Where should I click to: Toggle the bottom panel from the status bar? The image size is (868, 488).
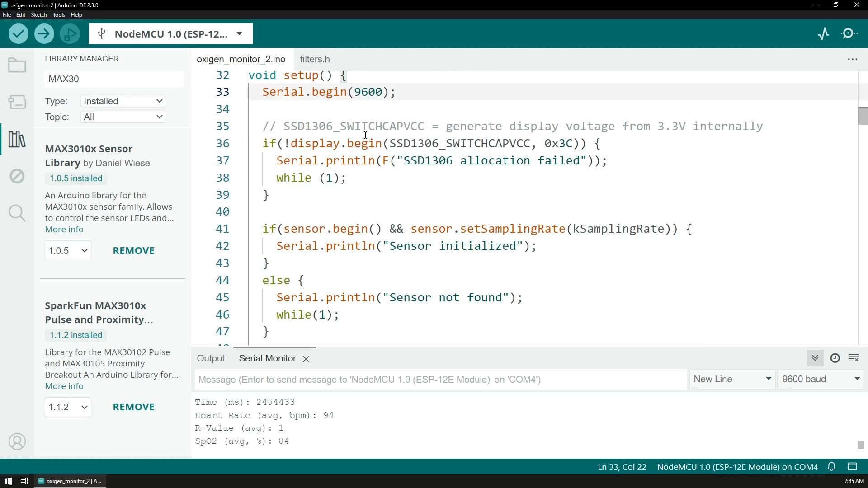point(852,467)
